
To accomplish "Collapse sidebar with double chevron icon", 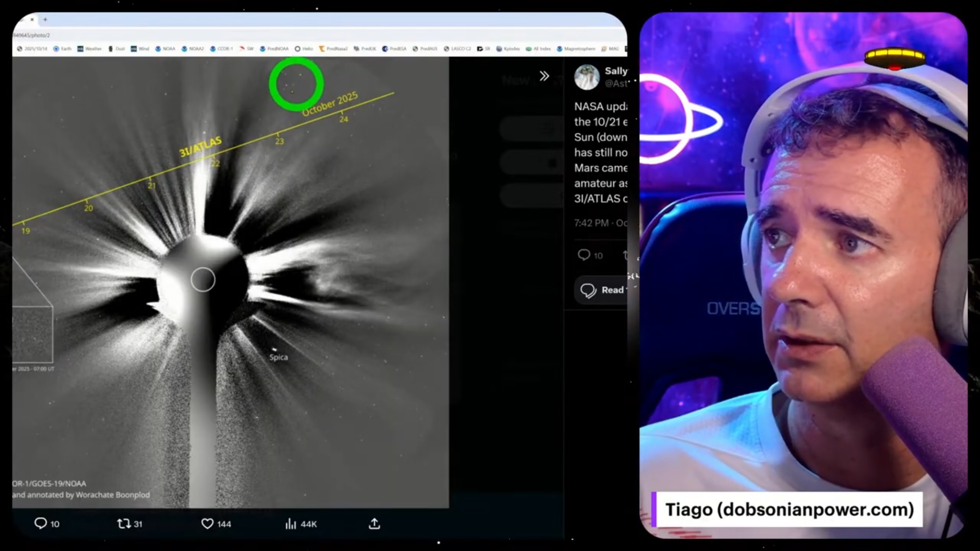I will pyautogui.click(x=544, y=76).
